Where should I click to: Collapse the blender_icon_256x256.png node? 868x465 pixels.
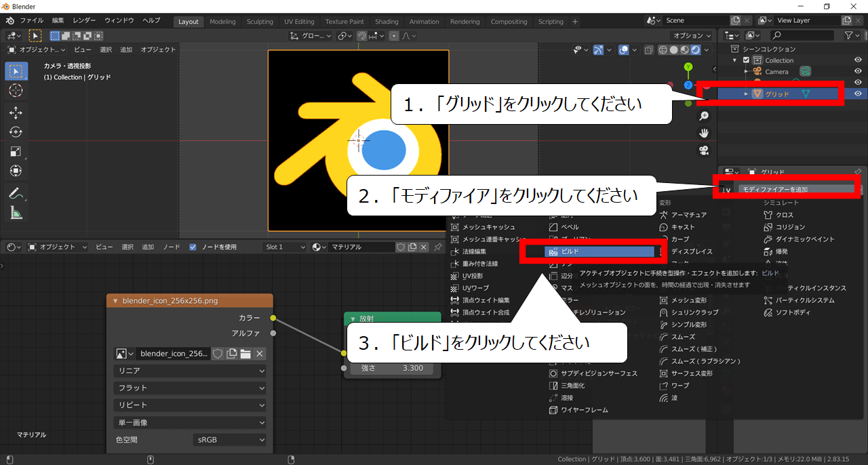click(x=115, y=300)
